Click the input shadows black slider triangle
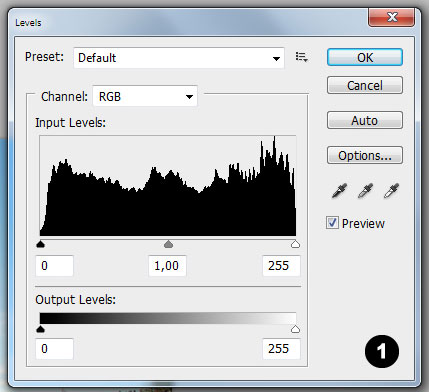429x392 pixels. click(x=40, y=244)
